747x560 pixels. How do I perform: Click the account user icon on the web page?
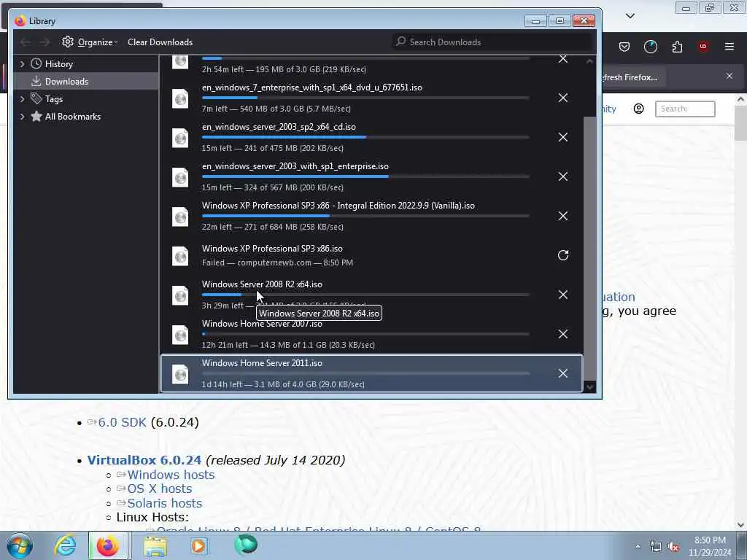coord(639,109)
